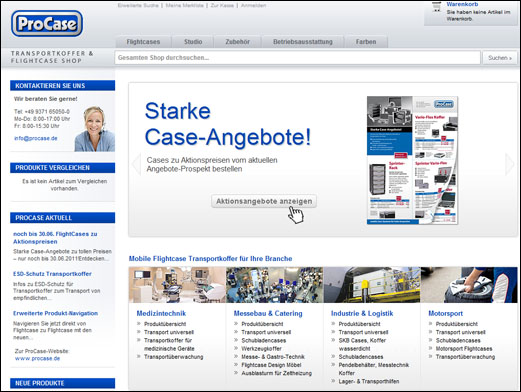This screenshot has height=392, width=521.
Task: Open the Studio tab
Action: [193, 42]
